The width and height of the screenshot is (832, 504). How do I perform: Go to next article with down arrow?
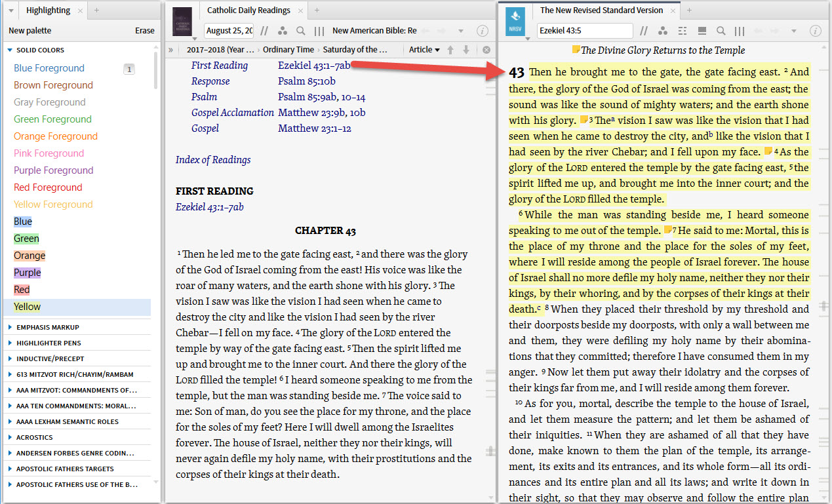[466, 50]
